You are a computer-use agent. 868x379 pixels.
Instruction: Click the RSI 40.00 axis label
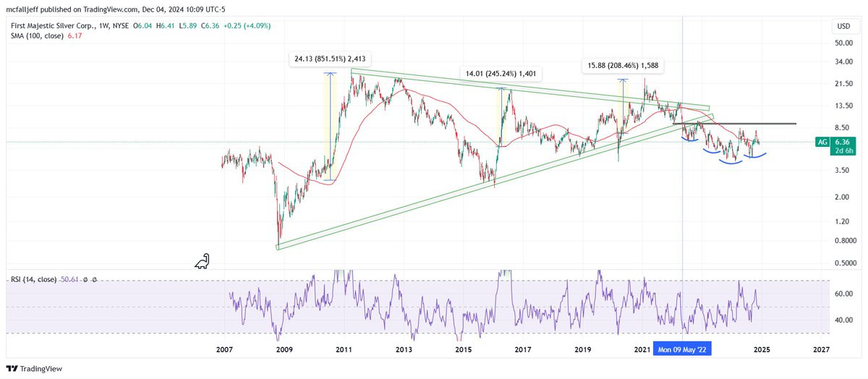[843, 320]
